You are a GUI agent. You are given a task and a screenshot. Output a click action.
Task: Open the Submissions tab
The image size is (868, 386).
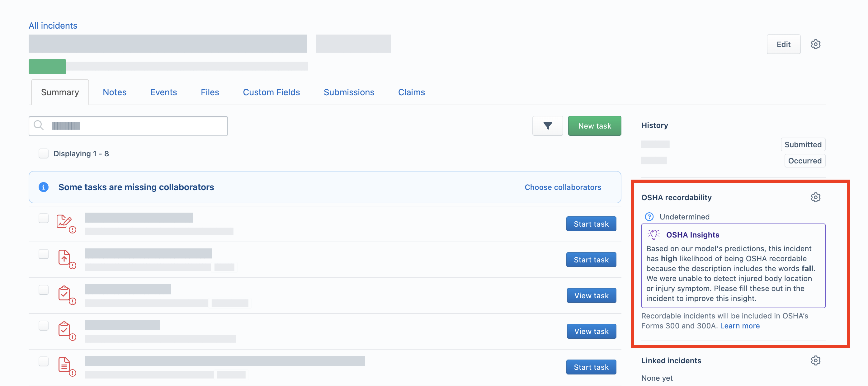click(349, 92)
